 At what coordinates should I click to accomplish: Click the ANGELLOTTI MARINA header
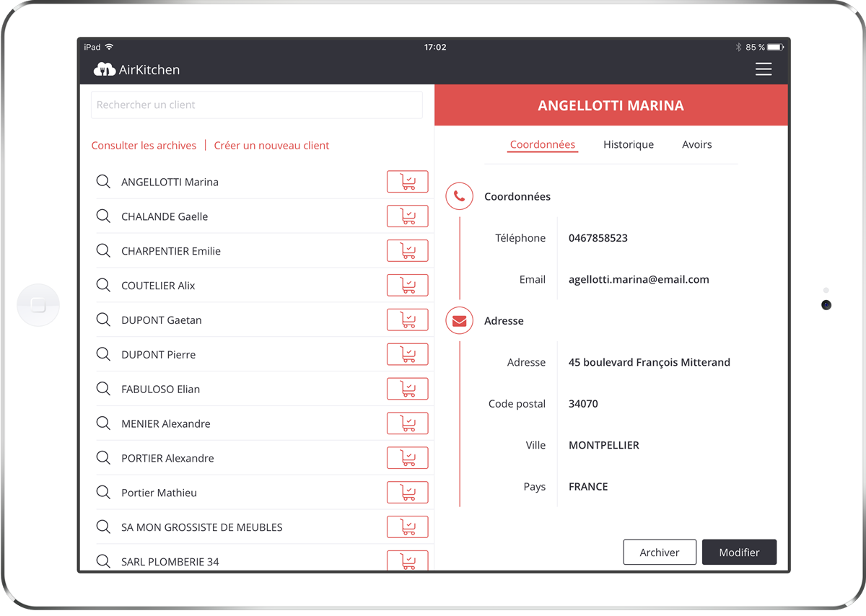pyautogui.click(x=611, y=105)
